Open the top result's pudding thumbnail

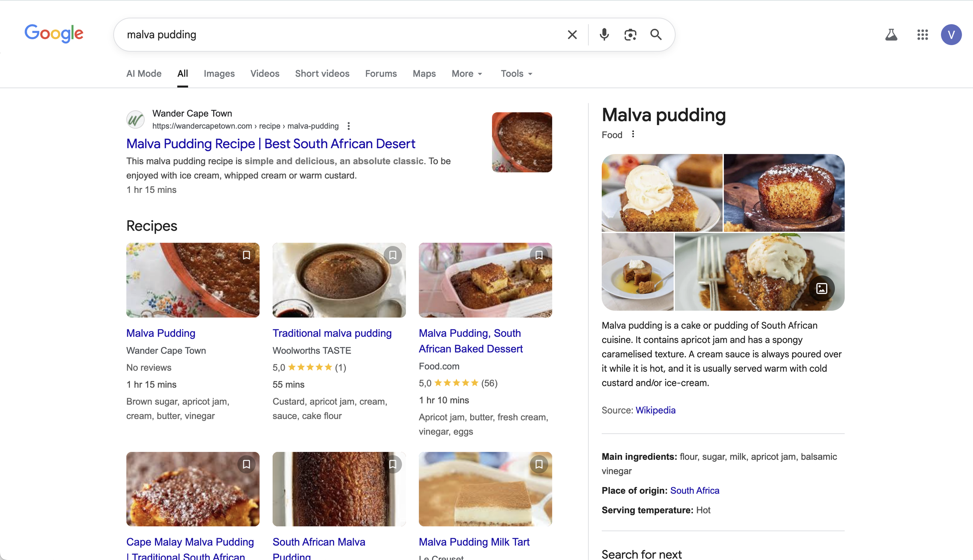coord(522,142)
